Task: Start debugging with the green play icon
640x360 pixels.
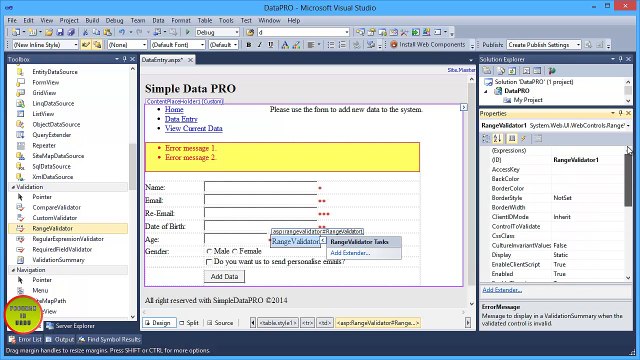Action: tap(188, 32)
